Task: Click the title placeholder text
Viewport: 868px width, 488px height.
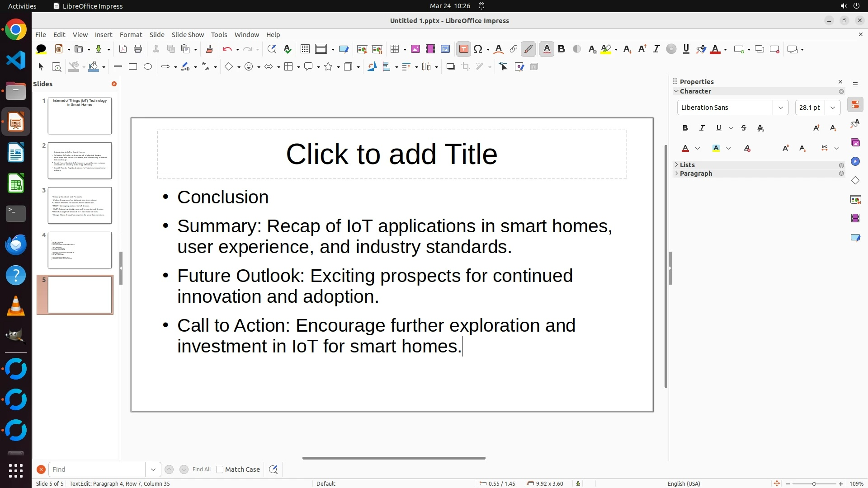Action: 392,154
